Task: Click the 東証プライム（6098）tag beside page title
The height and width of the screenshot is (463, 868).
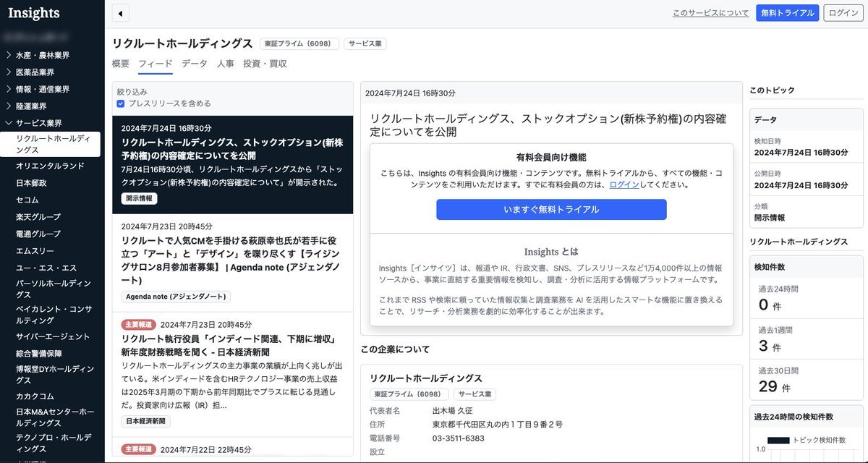Action: [299, 44]
